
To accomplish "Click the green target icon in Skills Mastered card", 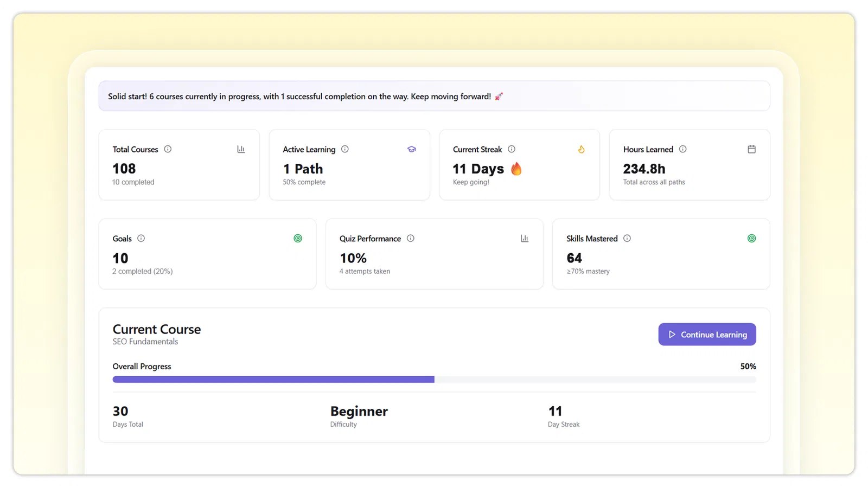I will 751,238.
